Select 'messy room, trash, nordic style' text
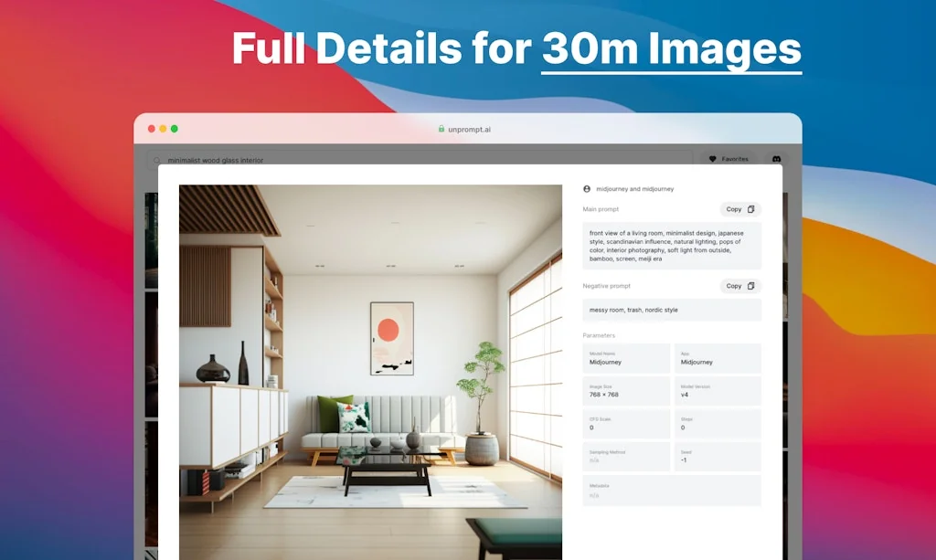 tap(633, 310)
